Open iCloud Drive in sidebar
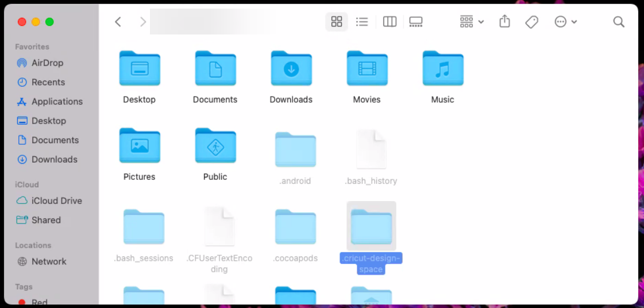644x308 pixels. [x=56, y=201]
